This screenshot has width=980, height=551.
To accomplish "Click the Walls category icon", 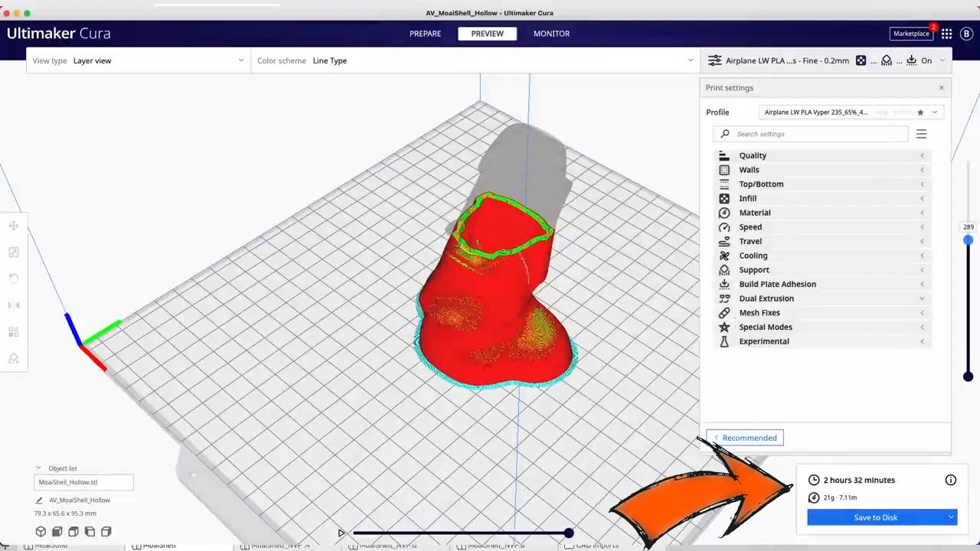I will click(x=724, y=170).
